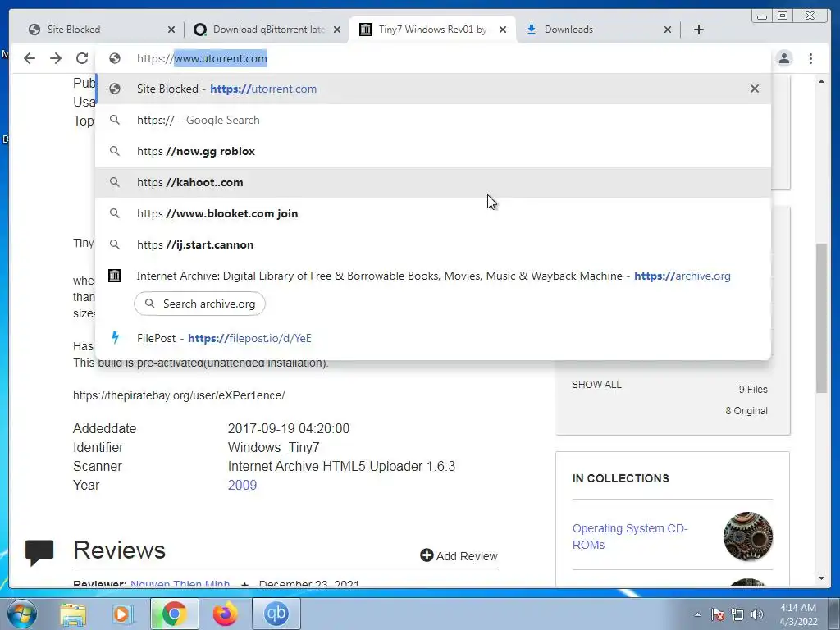Open Firefox from the taskbar
The height and width of the screenshot is (630, 840).
[225, 614]
